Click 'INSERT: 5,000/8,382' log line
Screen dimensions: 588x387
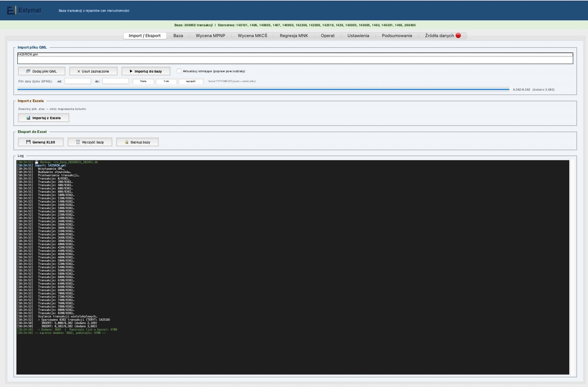tap(57, 323)
